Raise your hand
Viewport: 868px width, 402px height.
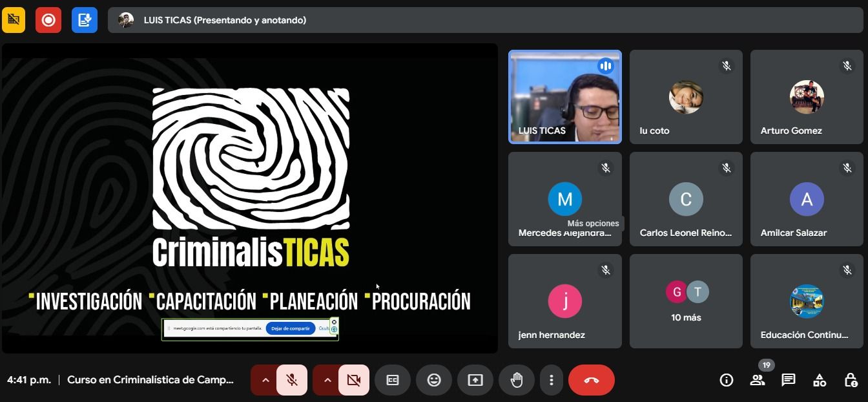click(517, 380)
